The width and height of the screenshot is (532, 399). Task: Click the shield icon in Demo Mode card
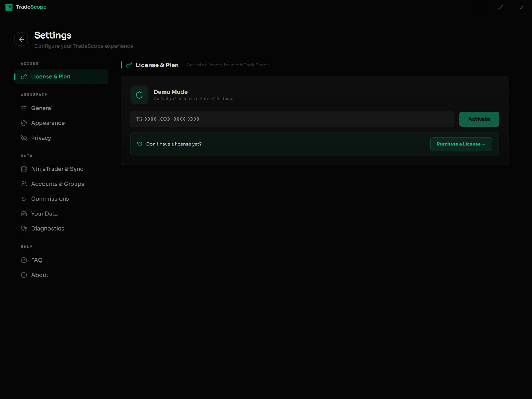[139, 95]
